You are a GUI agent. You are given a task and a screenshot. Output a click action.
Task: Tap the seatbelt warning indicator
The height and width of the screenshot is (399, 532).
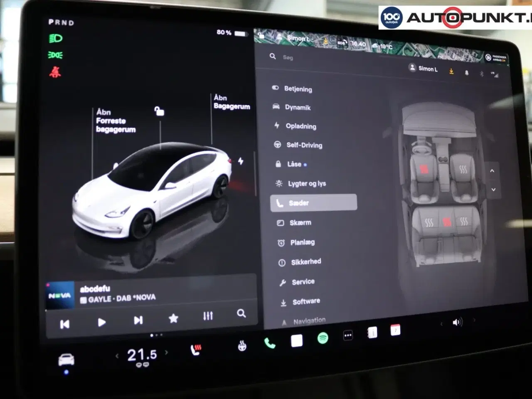55,72
